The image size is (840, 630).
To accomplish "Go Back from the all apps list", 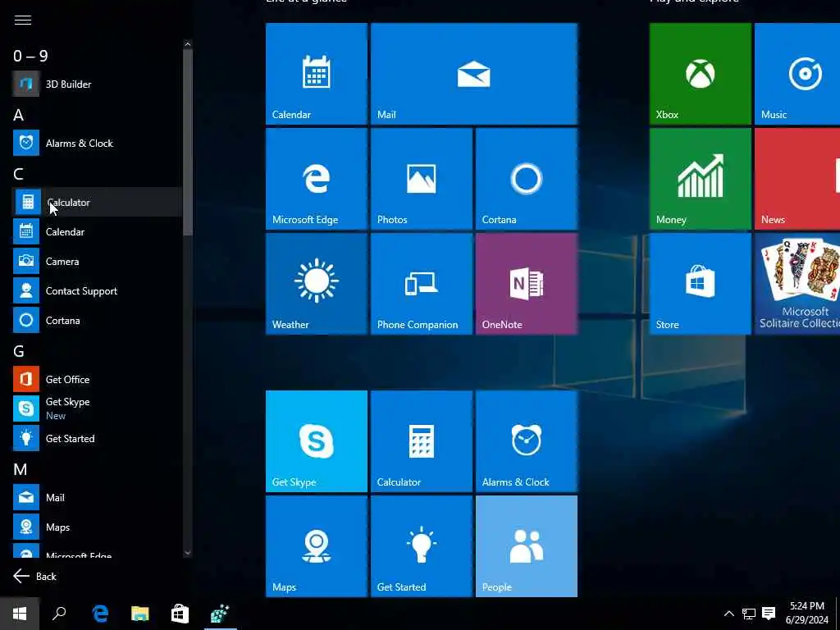I will tap(34, 576).
